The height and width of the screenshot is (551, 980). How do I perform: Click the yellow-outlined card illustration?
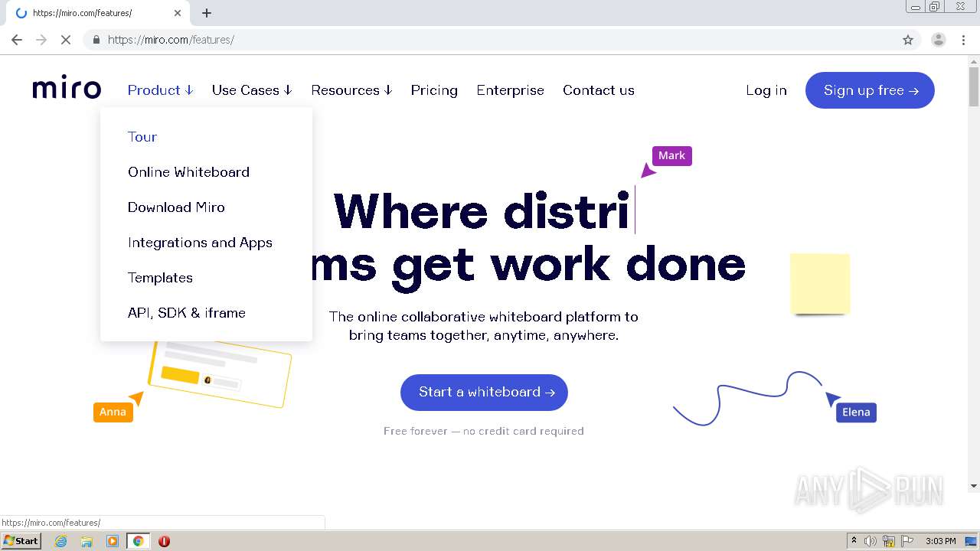pyautogui.click(x=220, y=373)
